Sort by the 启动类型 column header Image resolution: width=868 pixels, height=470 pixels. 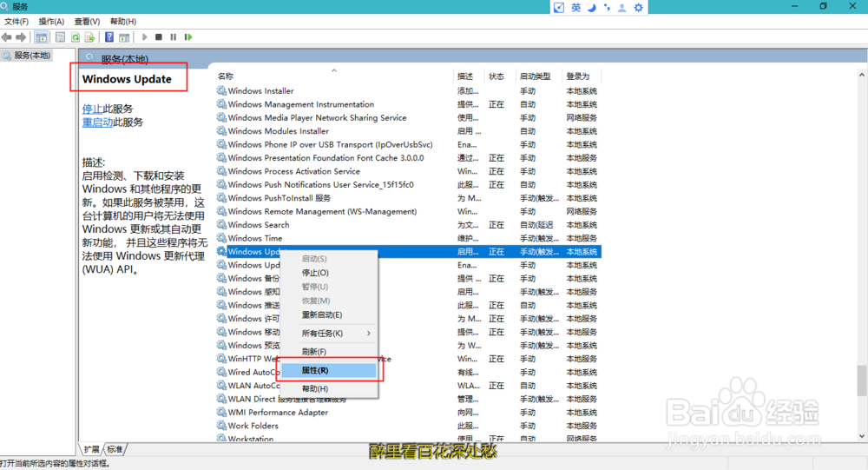538,76
